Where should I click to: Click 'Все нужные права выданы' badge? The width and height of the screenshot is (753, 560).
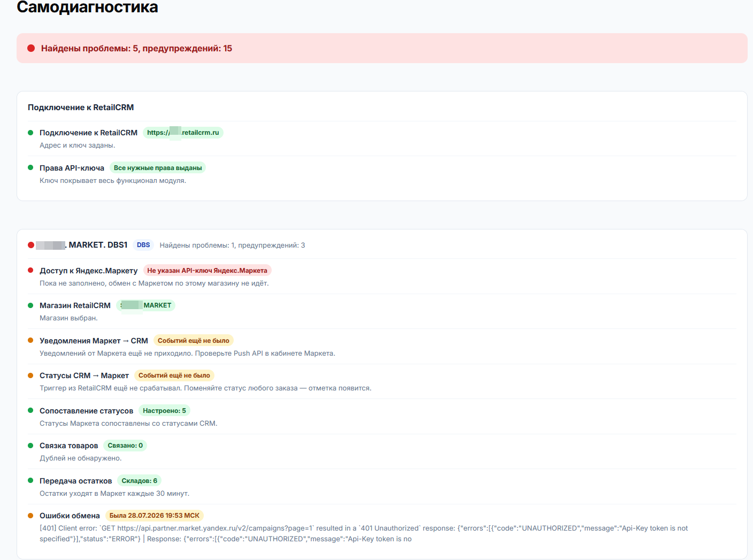click(x=158, y=168)
